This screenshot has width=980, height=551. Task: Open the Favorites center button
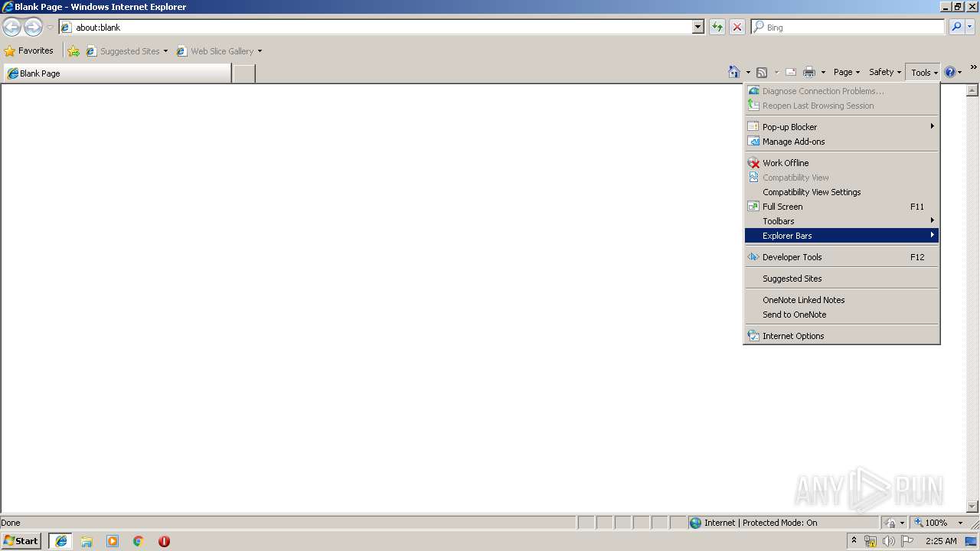pos(29,51)
